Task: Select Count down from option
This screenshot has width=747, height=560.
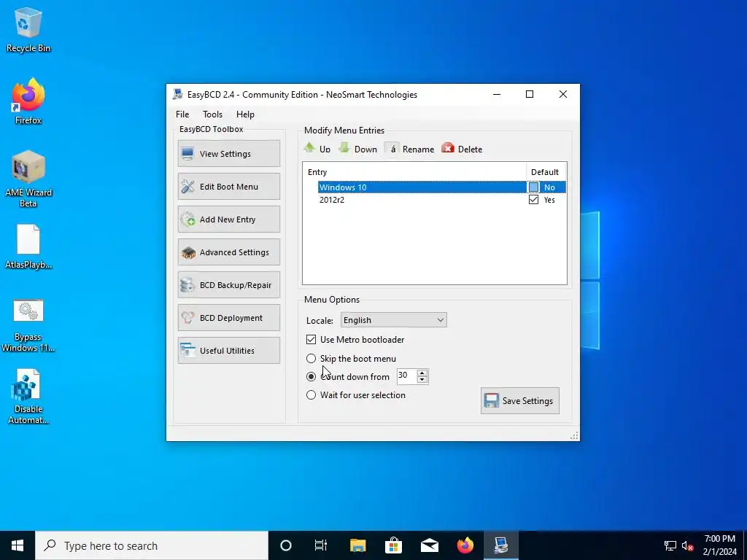Action: coord(311,377)
